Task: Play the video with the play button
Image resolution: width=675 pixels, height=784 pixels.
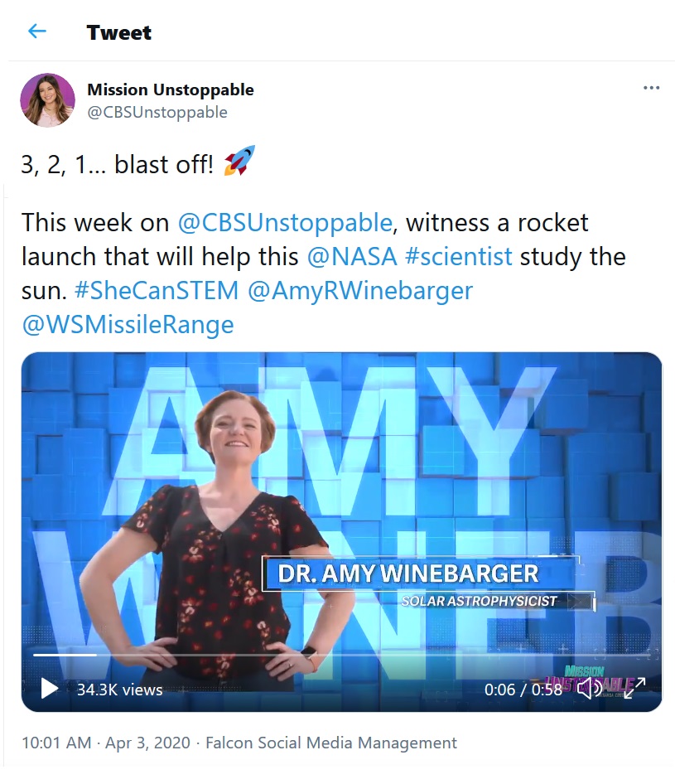Action: point(49,689)
